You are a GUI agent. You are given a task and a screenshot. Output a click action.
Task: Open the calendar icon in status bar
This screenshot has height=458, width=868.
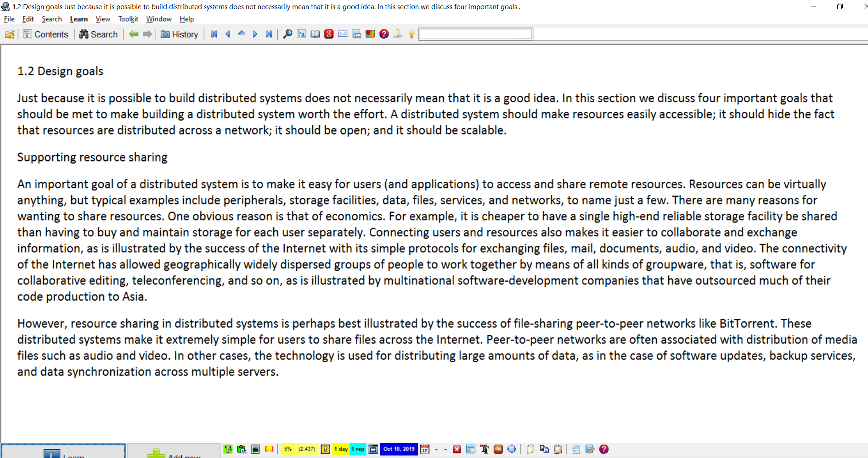pyautogui.click(x=425, y=449)
